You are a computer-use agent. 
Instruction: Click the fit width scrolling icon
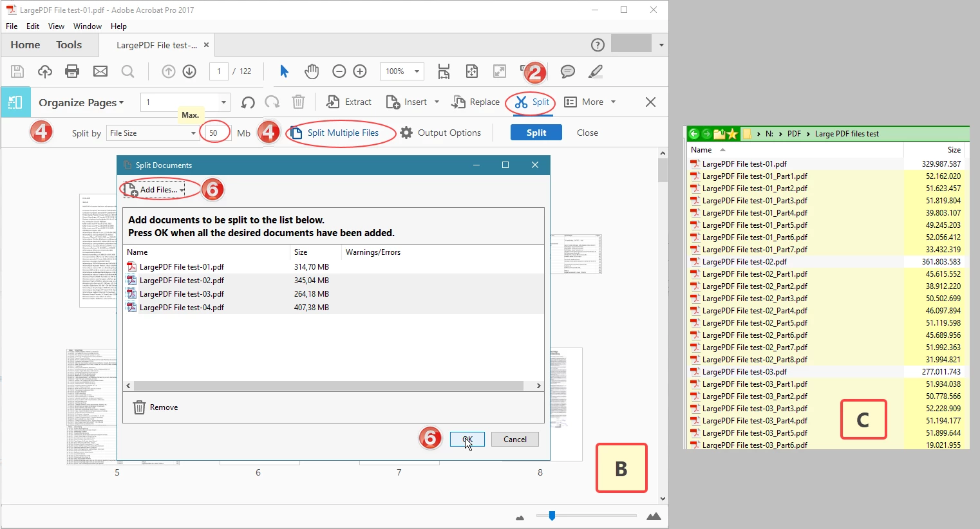444,71
